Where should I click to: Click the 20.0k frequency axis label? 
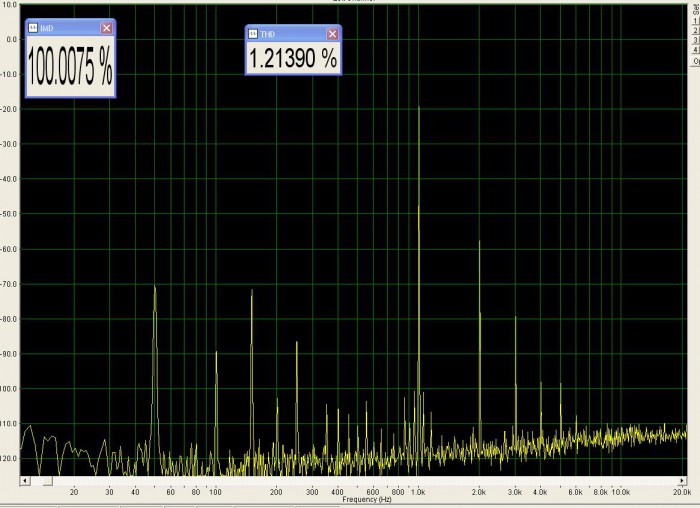point(682,492)
